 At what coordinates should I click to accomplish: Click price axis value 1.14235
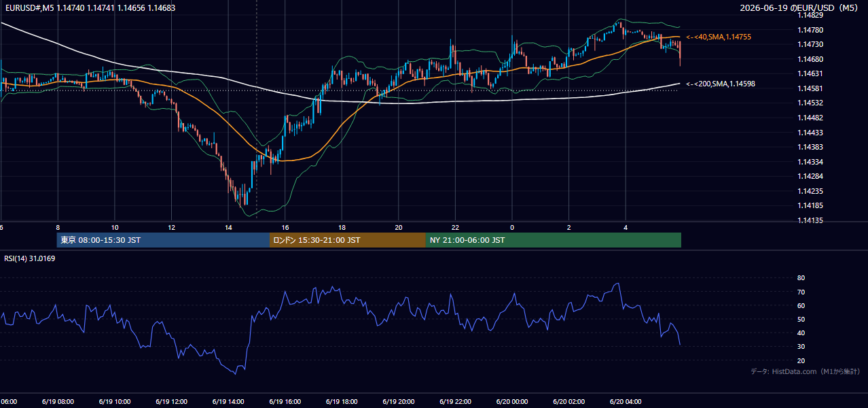pos(810,191)
